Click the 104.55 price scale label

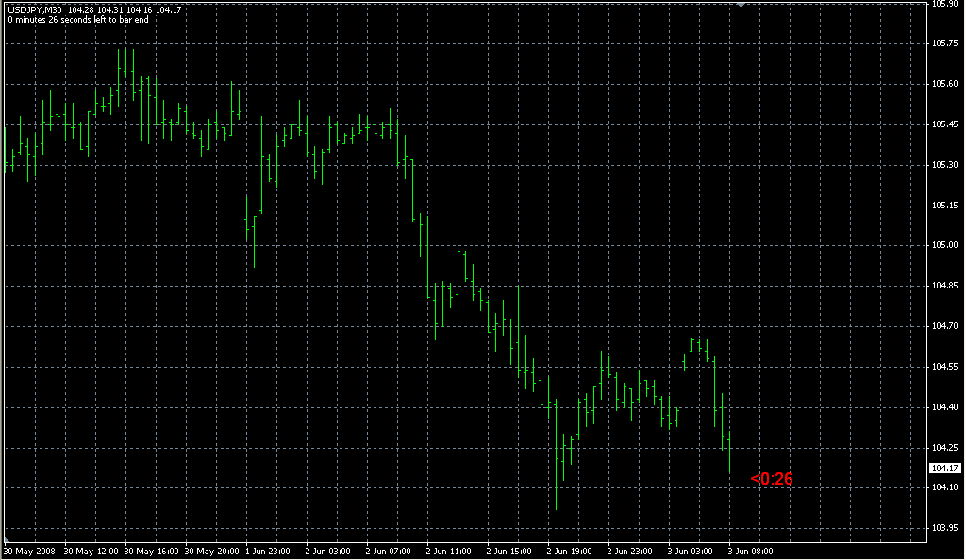coord(944,367)
